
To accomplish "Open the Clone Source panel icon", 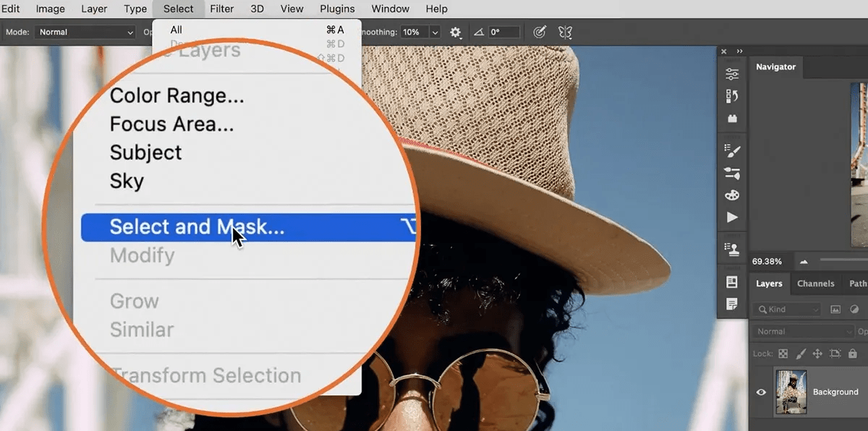I will tap(732, 248).
